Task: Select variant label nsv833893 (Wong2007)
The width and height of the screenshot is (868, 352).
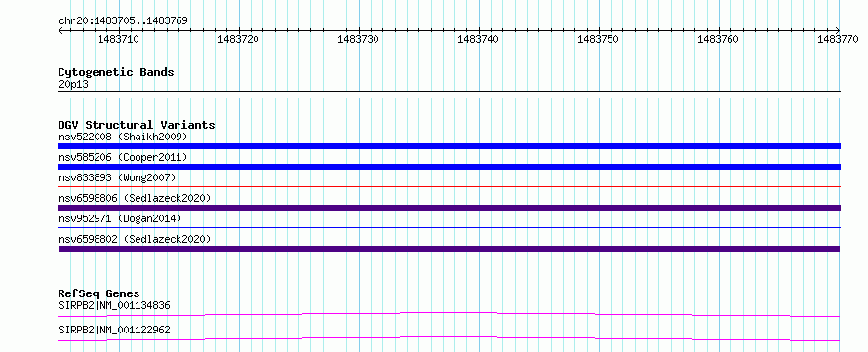Action: [117, 177]
